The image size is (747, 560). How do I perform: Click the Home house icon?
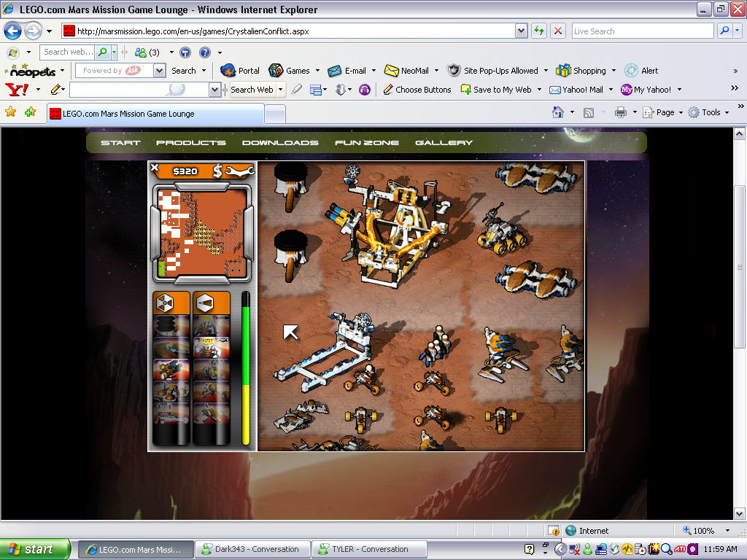558,112
